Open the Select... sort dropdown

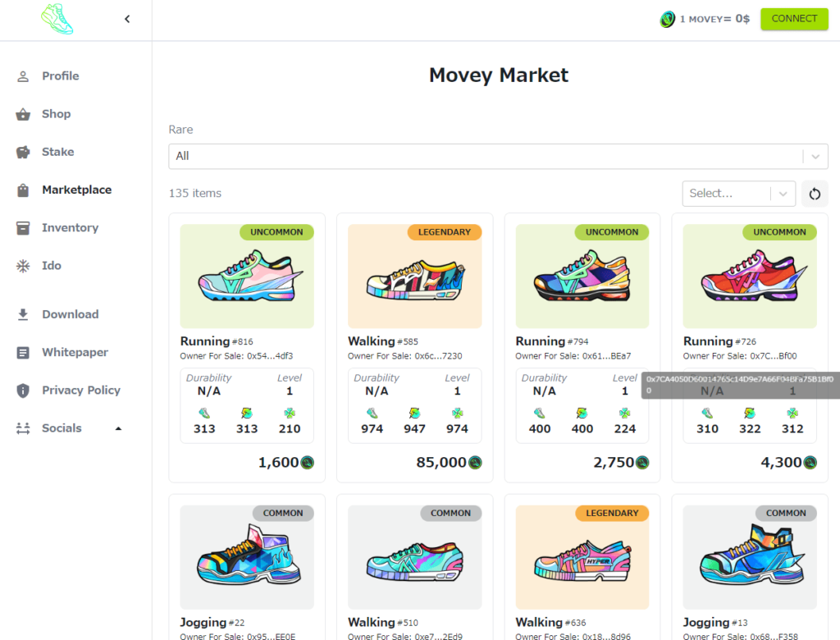pyautogui.click(x=739, y=194)
